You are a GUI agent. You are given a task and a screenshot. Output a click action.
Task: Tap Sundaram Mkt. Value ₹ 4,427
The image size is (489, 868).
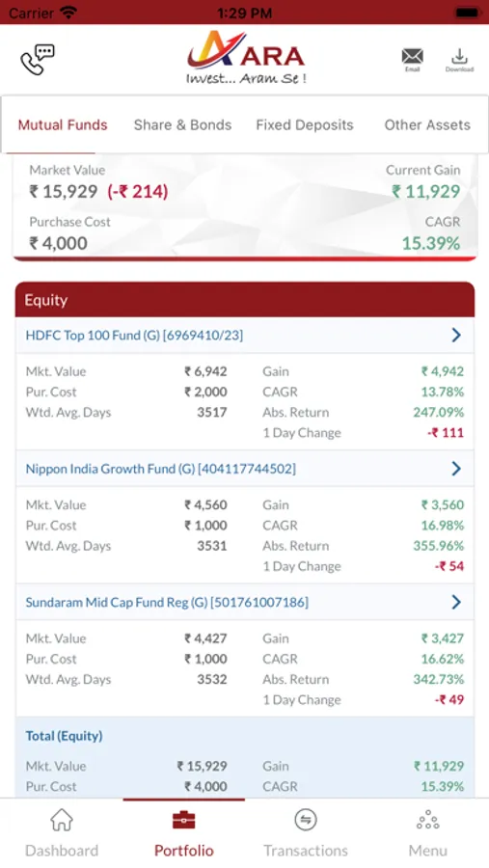pyautogui.click(x=205, y=638)
